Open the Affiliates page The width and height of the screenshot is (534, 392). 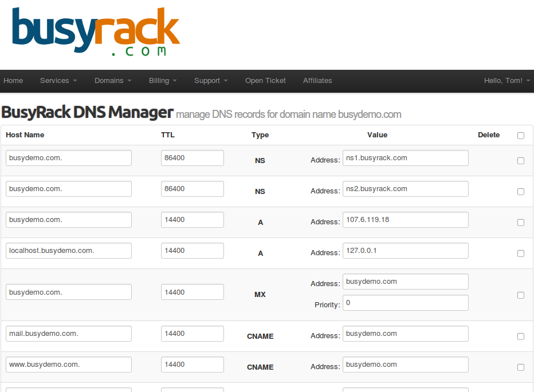coord(317,81)
